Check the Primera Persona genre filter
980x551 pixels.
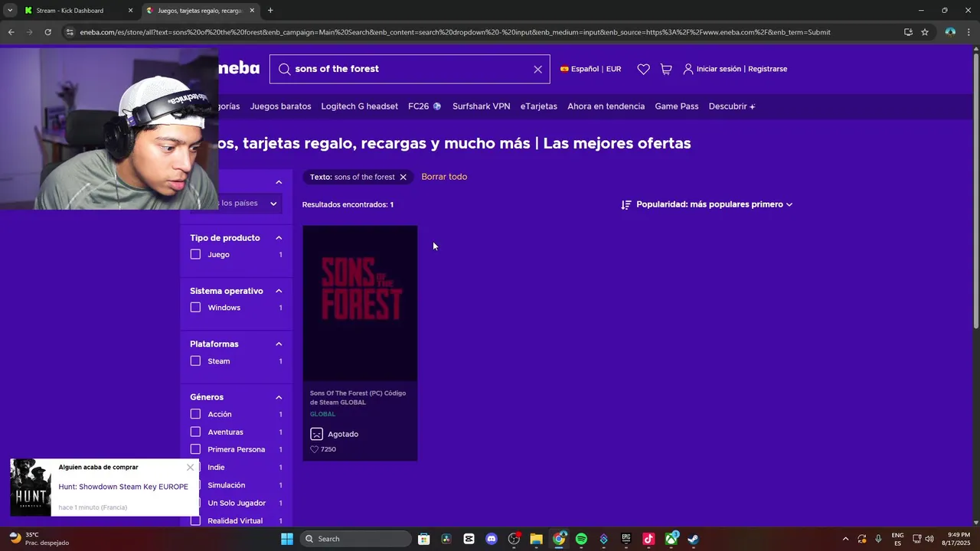pyautogui.click(x=195, y=449)
